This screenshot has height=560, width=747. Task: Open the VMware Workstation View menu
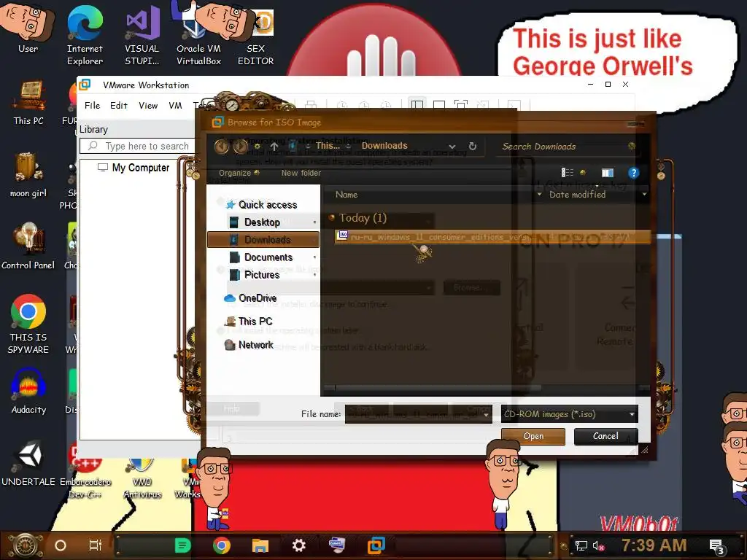[148, 105]
